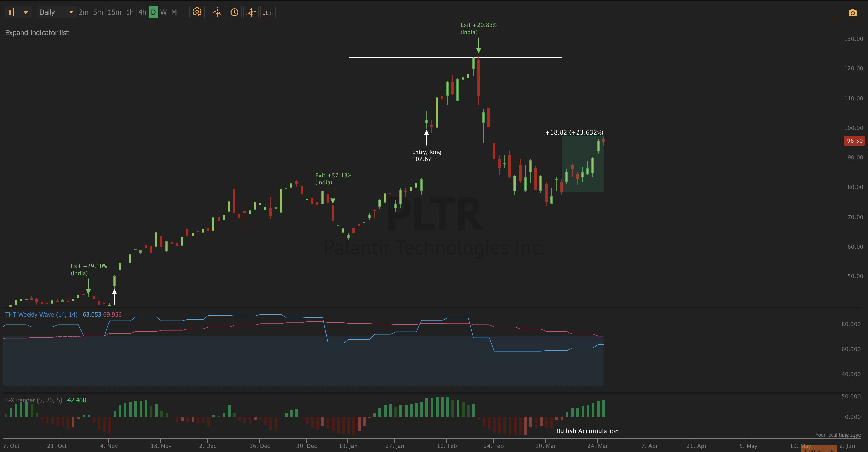Click the candlestick chart type icon

[x=12, y=12]
